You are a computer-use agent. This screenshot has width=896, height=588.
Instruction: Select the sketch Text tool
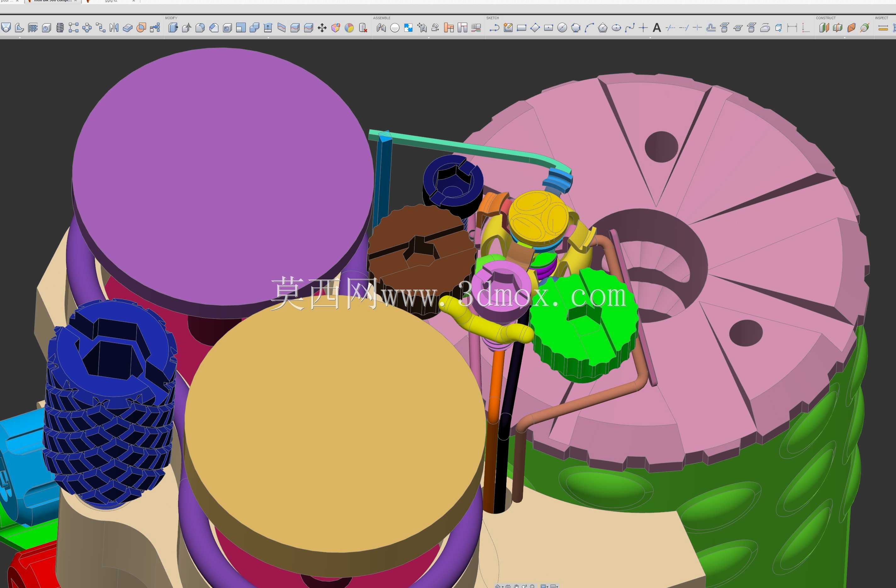pyautogui.click(x=657, y=27)
